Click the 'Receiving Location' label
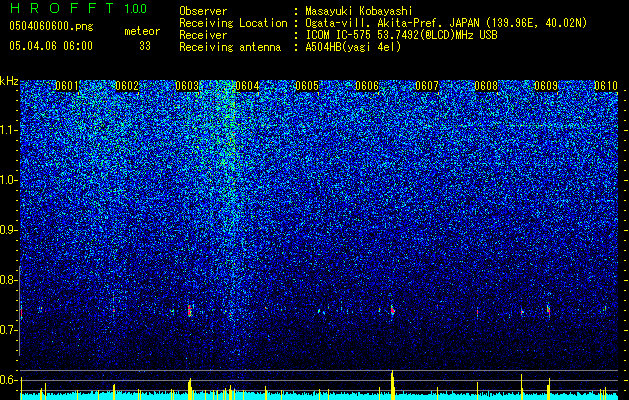 click(x=233, y=23)
